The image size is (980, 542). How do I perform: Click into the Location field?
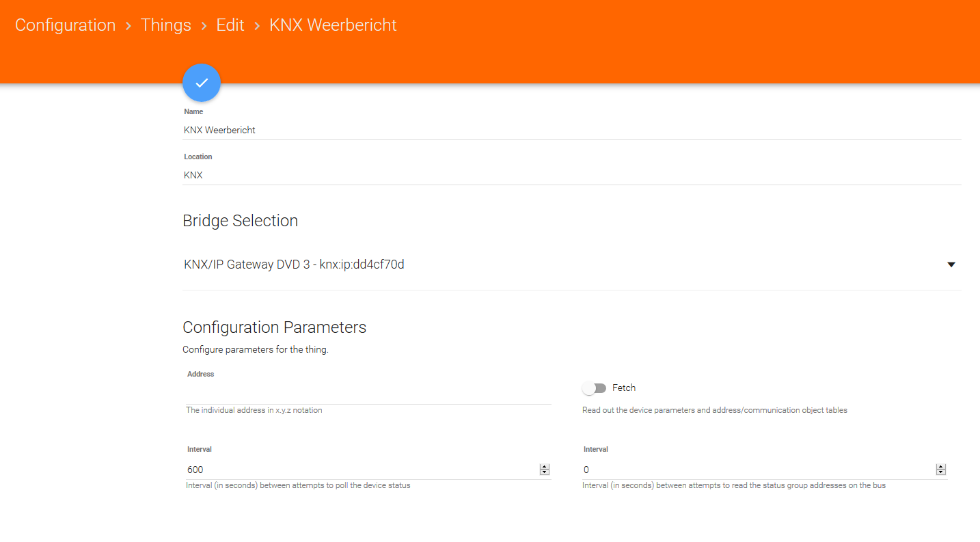click(x=478, y=175)
